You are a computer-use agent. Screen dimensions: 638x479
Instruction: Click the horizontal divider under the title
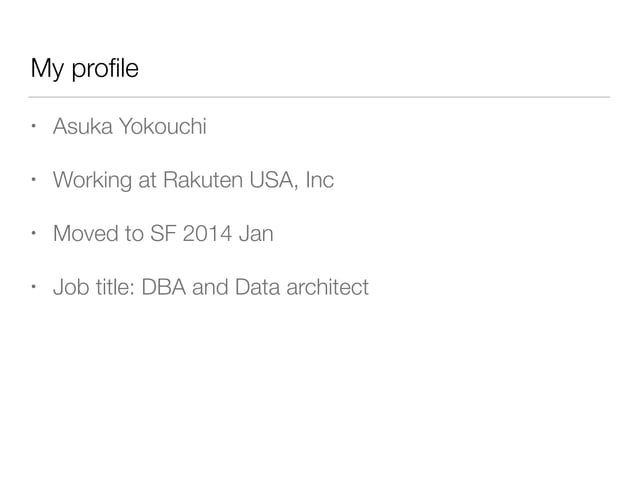pyautogui.click(x=319, y=97)
